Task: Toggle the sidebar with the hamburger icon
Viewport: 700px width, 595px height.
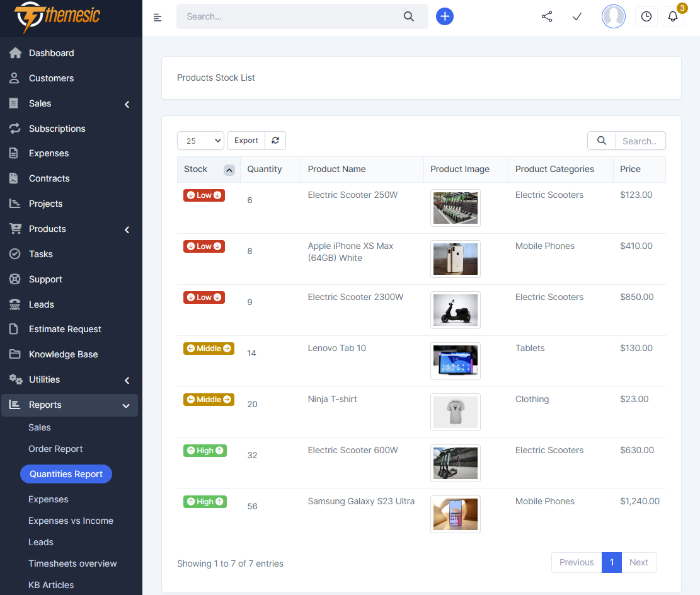Action: click(157, 16)
